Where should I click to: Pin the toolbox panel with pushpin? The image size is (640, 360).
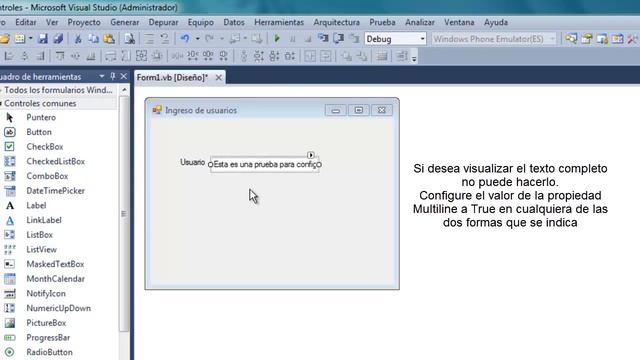[x=113, y=76]
